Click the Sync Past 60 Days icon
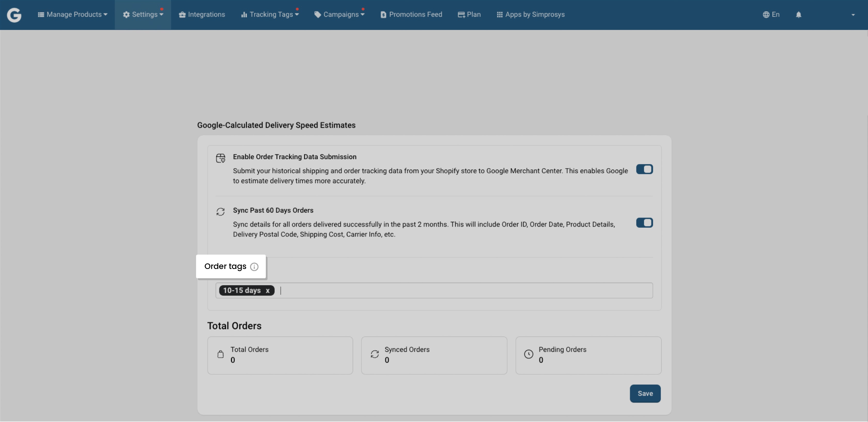868x422 pixels. [220, 212]
